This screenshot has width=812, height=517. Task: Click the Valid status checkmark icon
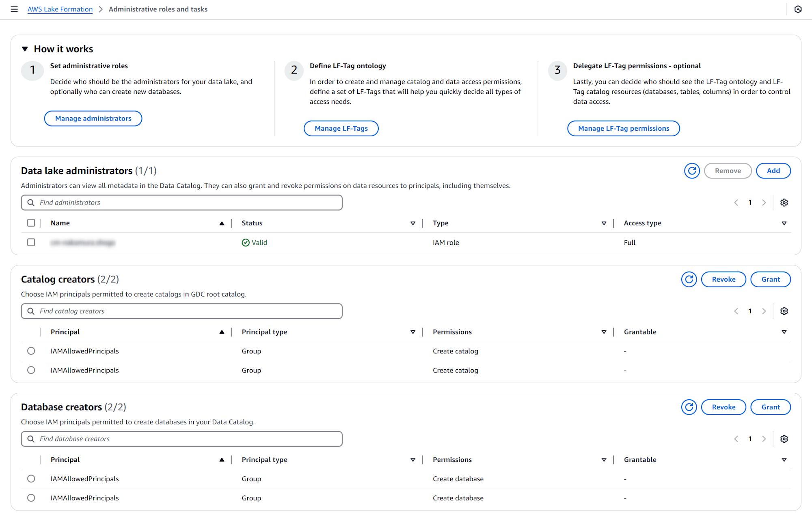pos(245,243)
